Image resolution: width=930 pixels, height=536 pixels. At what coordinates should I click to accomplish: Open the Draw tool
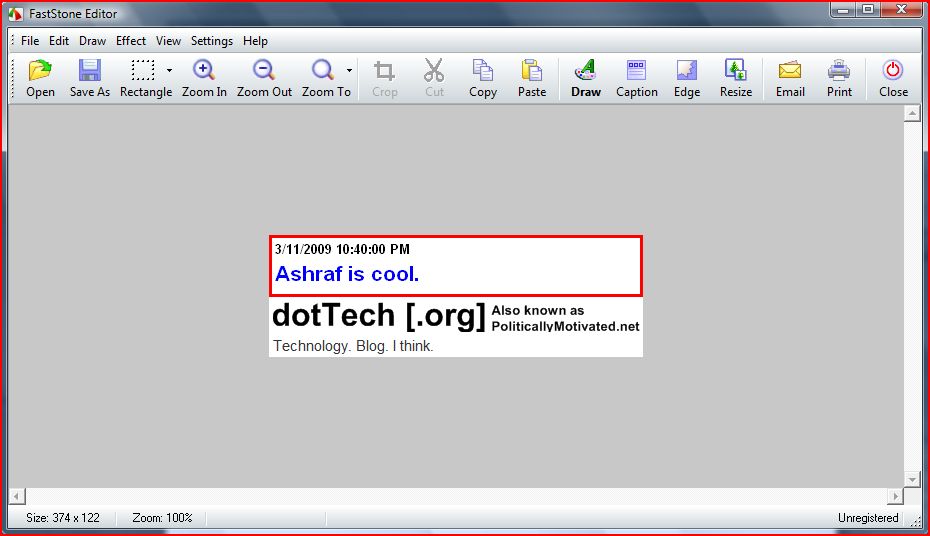click(x=586, y=78)
